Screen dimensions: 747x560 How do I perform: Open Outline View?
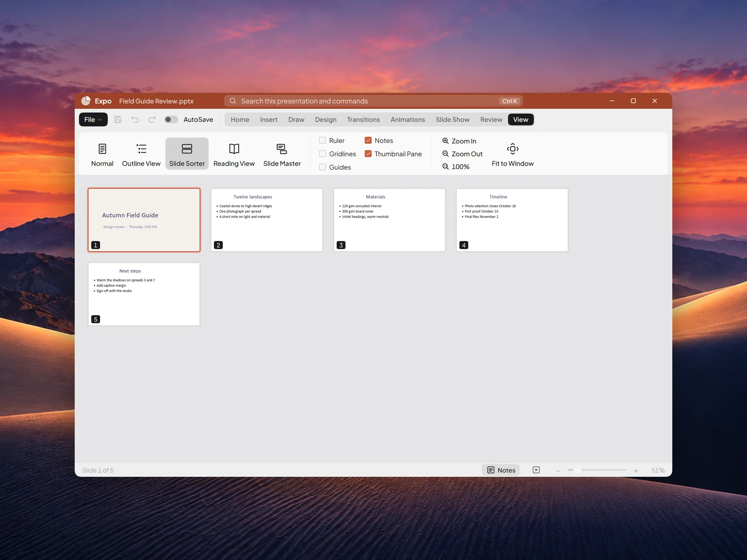click(141, 154)
